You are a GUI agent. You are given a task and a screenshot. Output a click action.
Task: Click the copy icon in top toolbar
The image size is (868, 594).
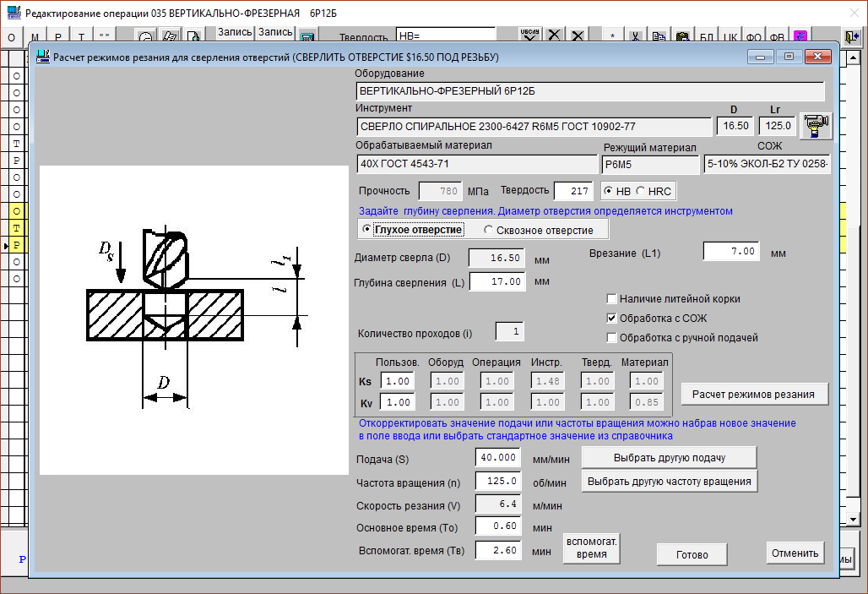(659, 37)
